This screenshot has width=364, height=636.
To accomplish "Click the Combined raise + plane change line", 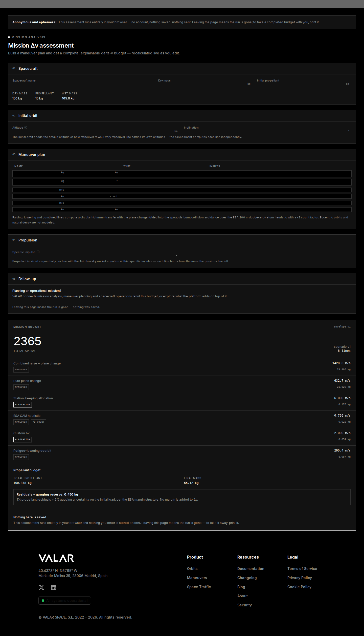I will click(182, 367).
